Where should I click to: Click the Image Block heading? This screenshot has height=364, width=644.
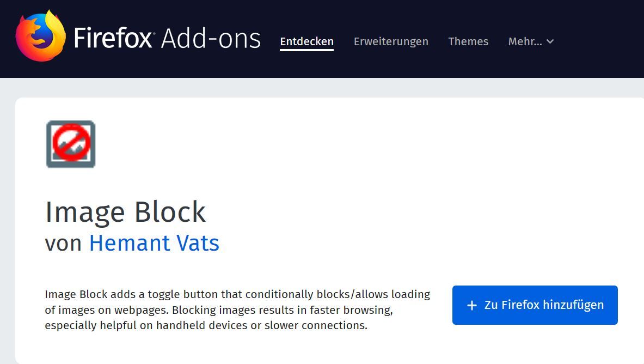[x=125, y=212]
